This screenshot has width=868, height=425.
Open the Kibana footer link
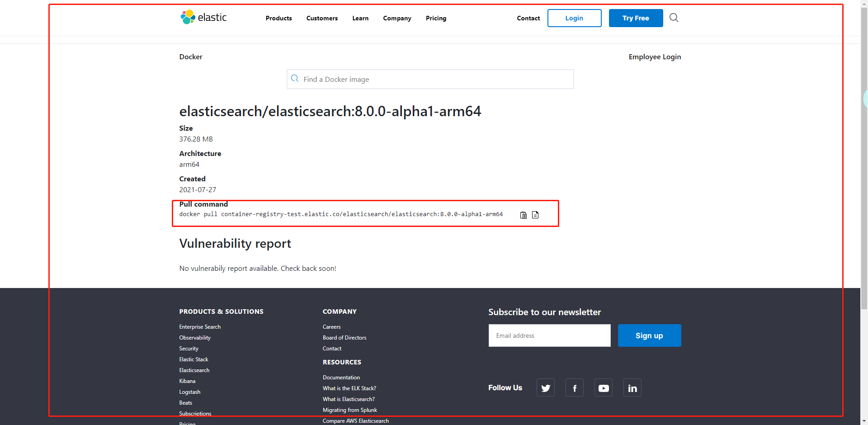187,381
